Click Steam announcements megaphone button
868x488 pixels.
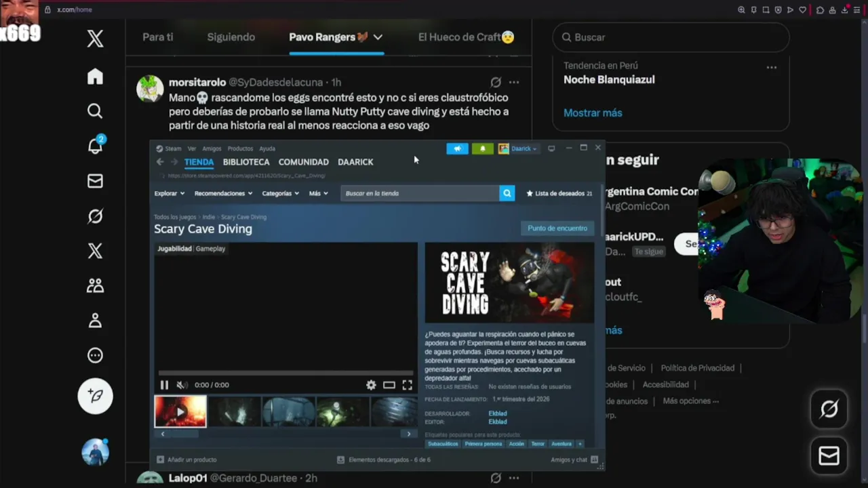[457, 148]
